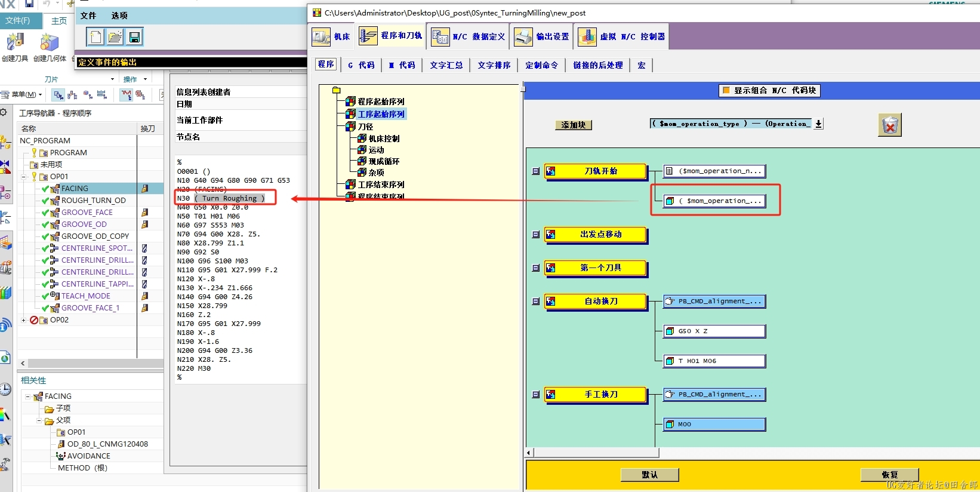The width and height of the screenshot is (980, 492).
Task: Collapse the 自动换刀 event branch
Action: 536,302
